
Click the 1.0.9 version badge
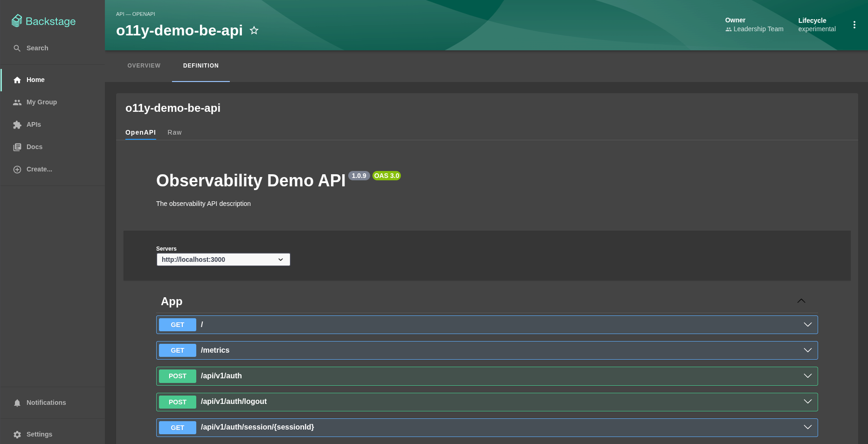[359, 176]
